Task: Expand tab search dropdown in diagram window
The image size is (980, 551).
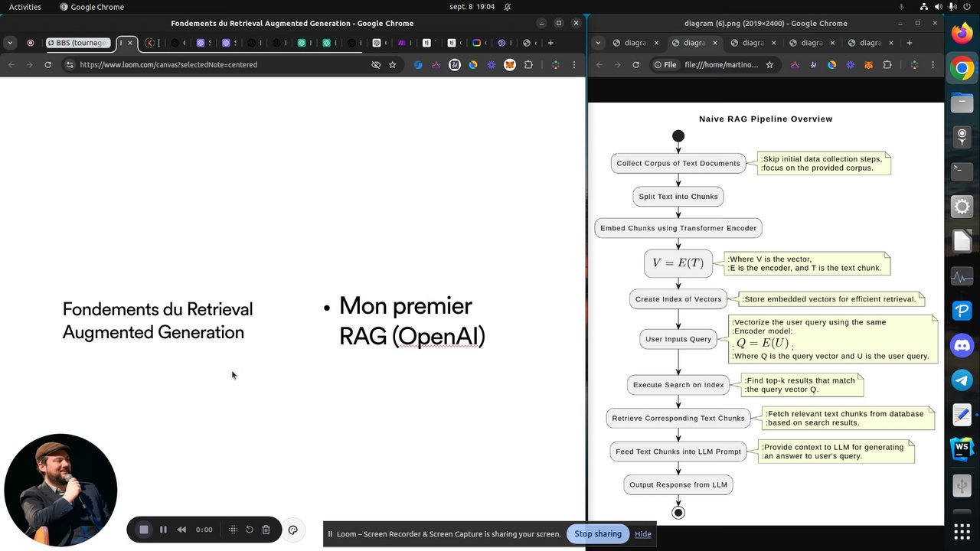Action: tap(598, 43)
